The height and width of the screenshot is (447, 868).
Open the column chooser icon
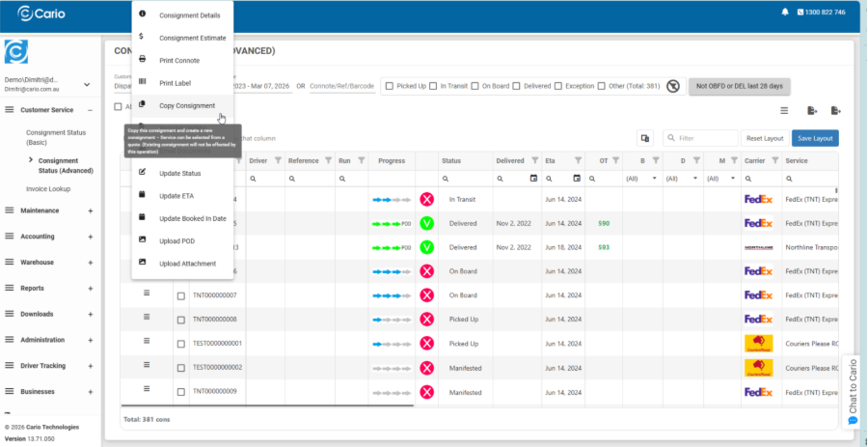[x=645, y=138]
